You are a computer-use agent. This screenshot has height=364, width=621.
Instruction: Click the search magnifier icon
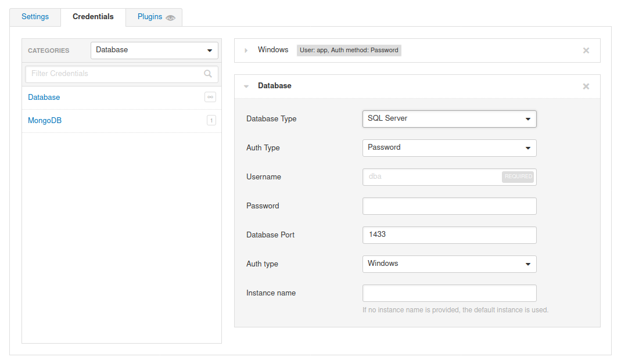click(208, 74)
